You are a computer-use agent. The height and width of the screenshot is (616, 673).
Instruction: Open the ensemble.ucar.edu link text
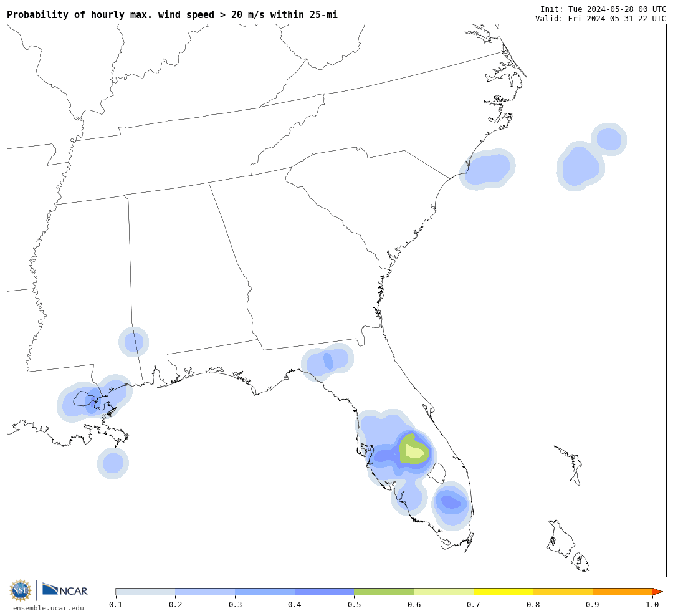(49, 608)
